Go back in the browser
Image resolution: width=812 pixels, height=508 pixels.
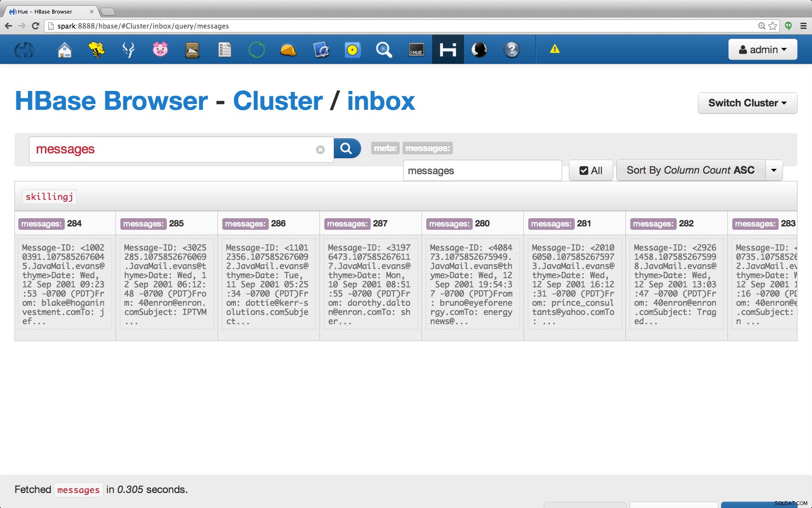point(8,26)
